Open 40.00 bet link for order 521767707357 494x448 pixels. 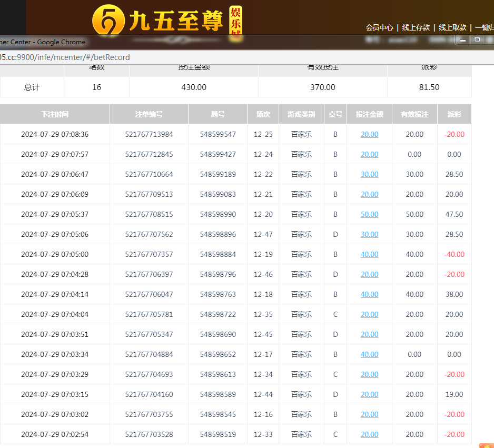[369, 254]
